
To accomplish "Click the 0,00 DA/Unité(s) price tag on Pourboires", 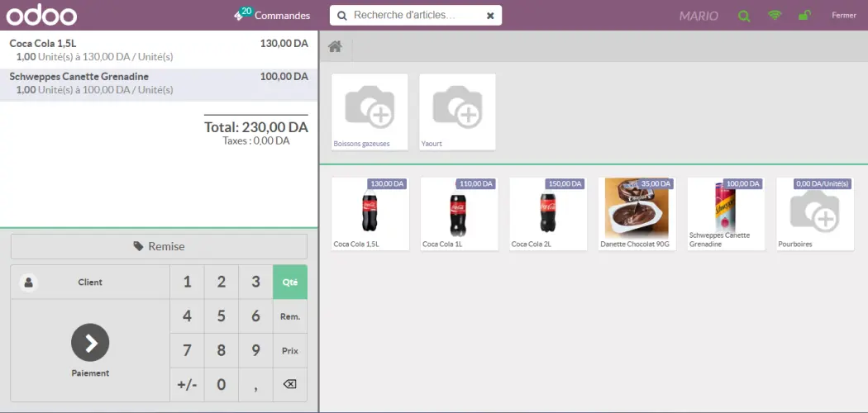I will pos(822,183).
